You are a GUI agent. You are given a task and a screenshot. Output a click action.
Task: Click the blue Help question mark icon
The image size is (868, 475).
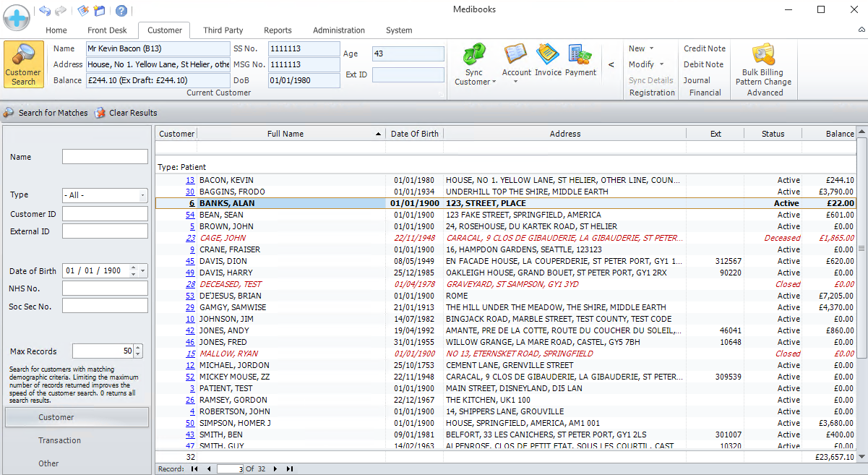point(121,11)
